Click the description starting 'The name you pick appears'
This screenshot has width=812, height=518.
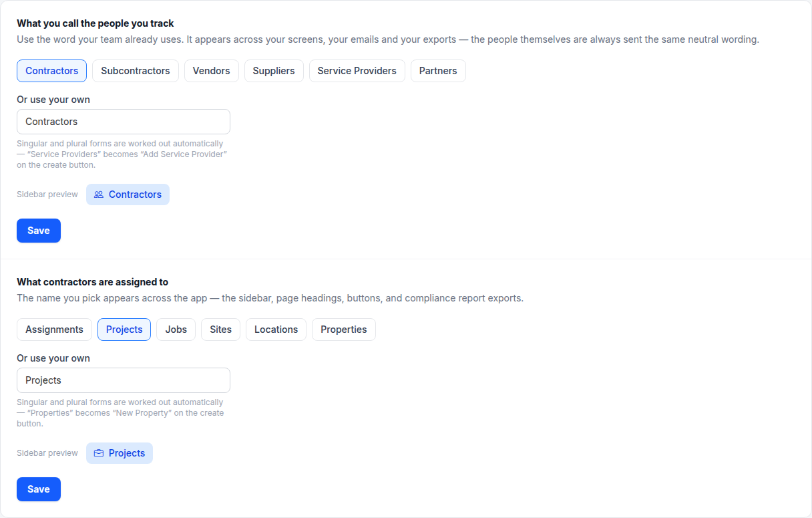coord(270,298)
